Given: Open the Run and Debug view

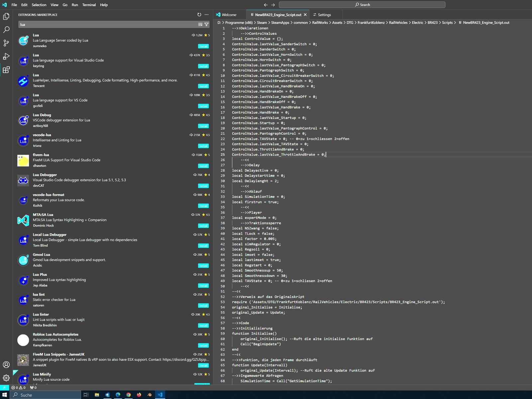Looking at the screenshot, I should 6,56.
